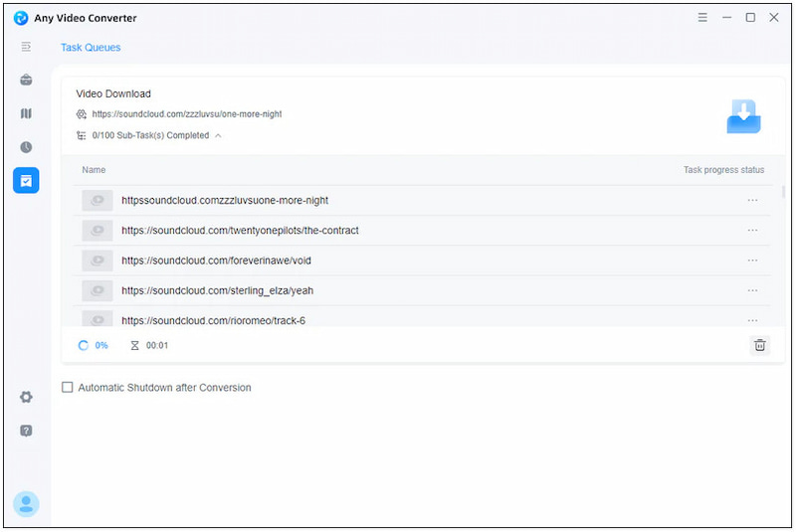Image resolution: width=796 pixels, height=532 pixels.
Task: Open the history clock icon
Action: [x=26, y=147]
